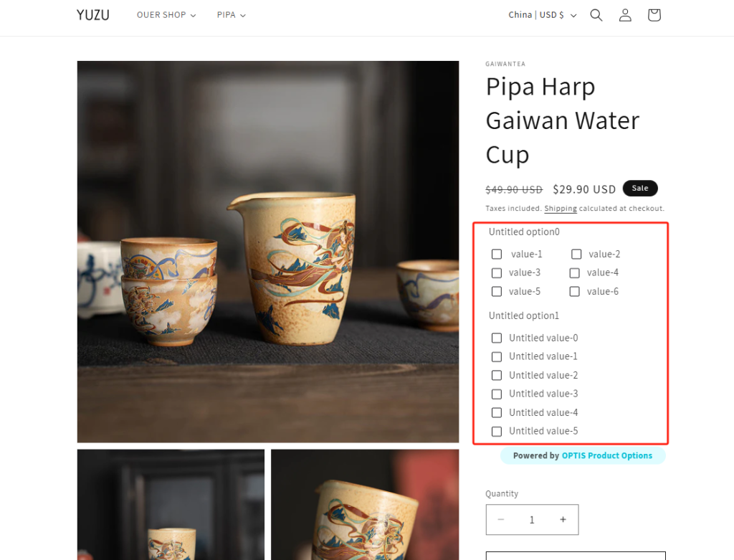Viewport: 734px width, 560px height.
Task: Increase quantity with the plus button
Action: tap(563, 519)
